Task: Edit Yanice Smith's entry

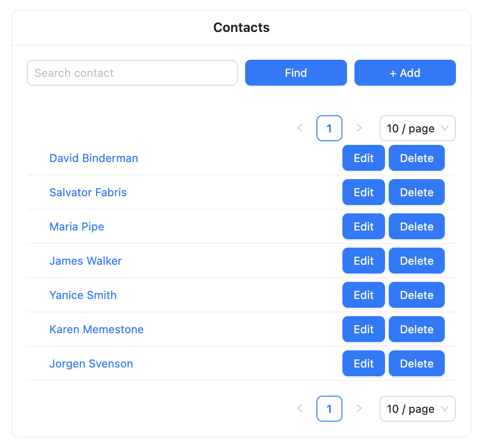Action: (364, 295)
